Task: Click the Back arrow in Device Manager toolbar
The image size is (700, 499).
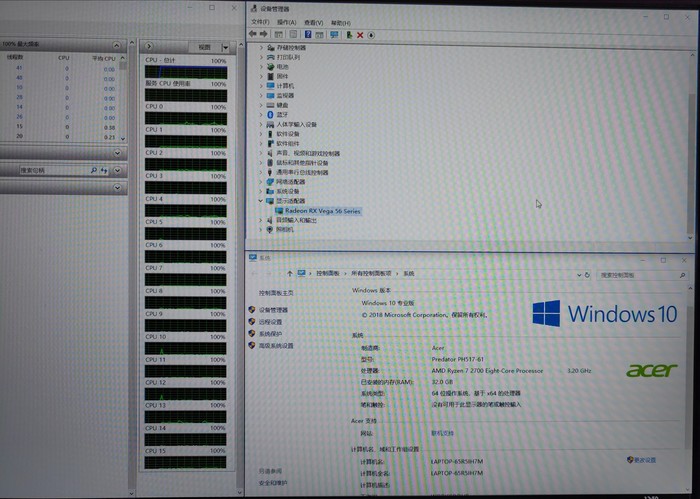Action: 253,34
